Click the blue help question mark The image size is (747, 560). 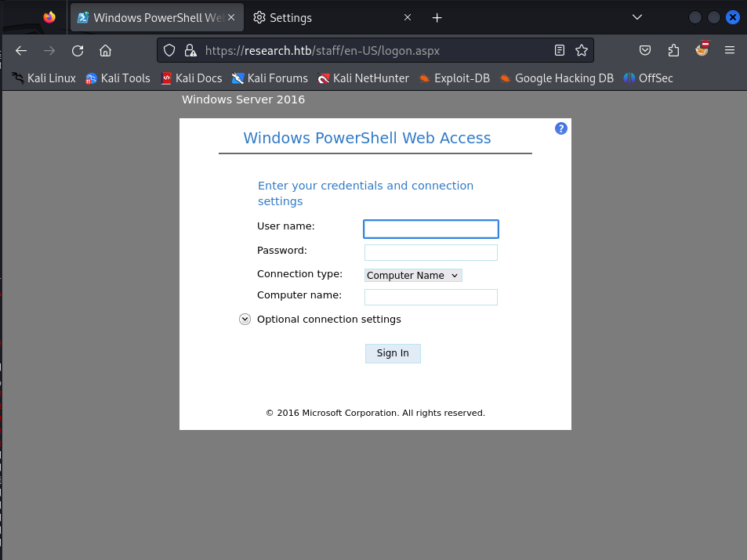point(561,128)
